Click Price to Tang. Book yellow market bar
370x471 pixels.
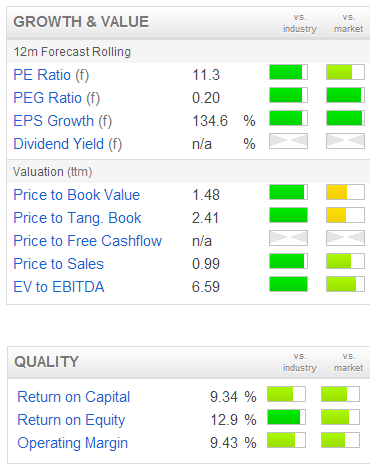coord(345,215)
